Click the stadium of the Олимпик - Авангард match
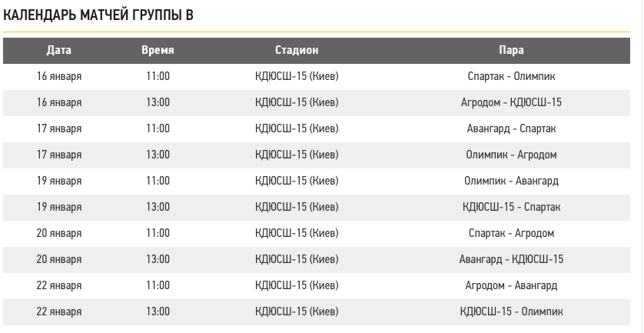Screen dimensions: 644x333 point(297,181)
